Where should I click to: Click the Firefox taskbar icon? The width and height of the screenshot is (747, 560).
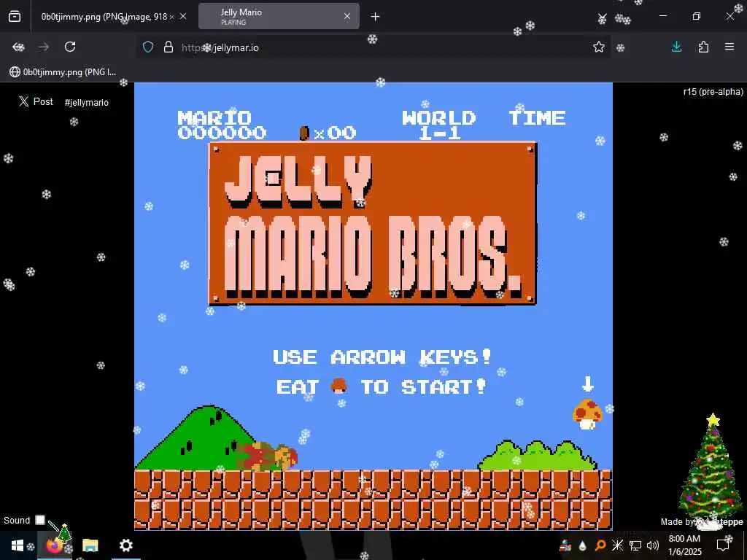pyautogui.click(x=54, y=545)
